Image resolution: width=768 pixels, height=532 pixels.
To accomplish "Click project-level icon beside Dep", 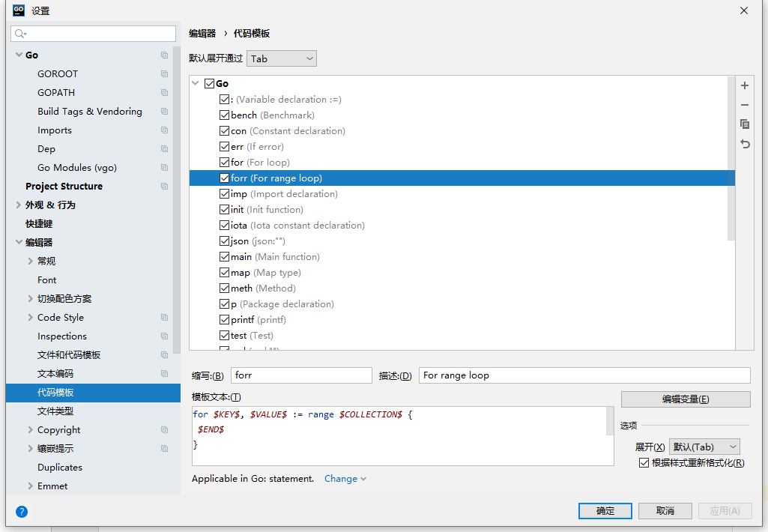I will (165, 149).
